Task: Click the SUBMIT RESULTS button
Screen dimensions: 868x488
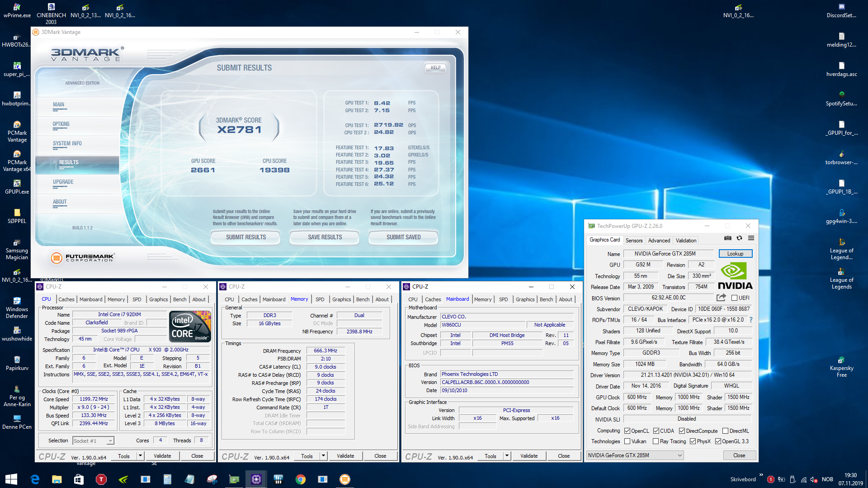Action: pyautogui.click(x=246, y=237)
